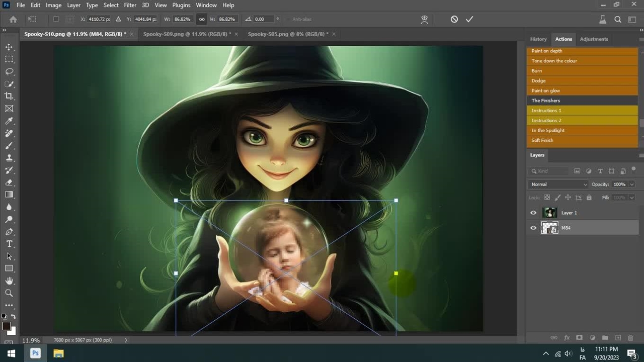The image size is (644, 362).
Task: Choose the Crop tool
Action: click(9, 96)
